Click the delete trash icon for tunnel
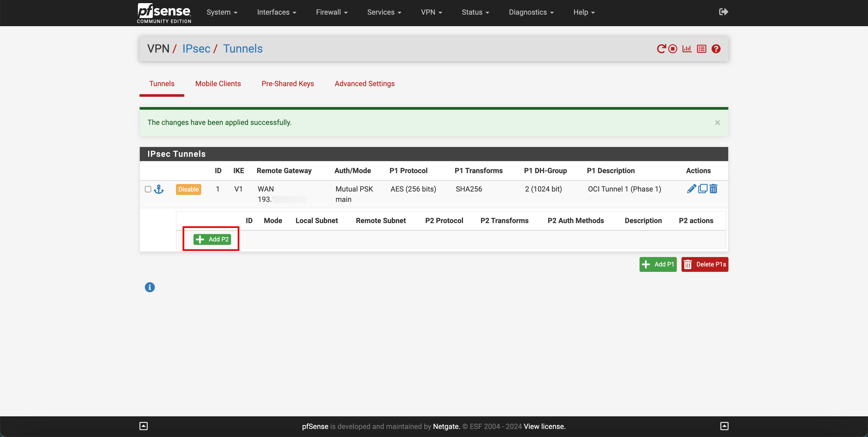 pos(713,189)
